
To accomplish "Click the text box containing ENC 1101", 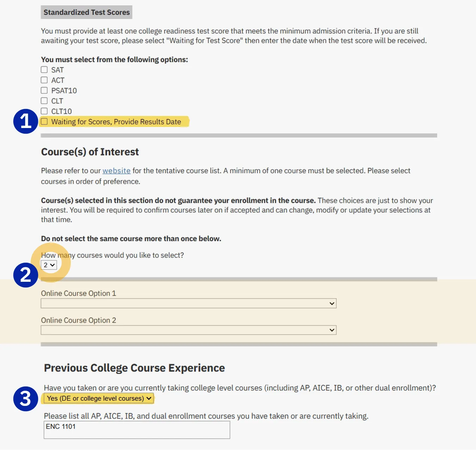I will (137, 430).
